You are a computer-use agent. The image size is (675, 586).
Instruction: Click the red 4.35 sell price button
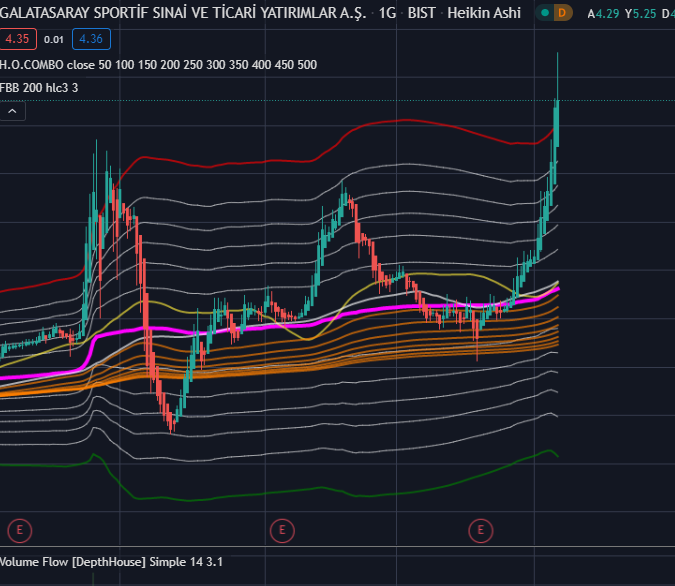click(18, 39)
